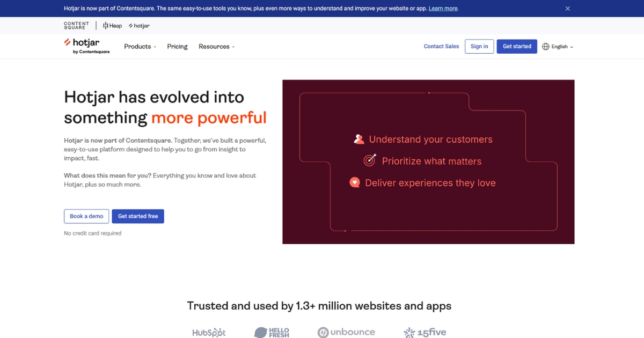Click the HubSpot logo
Viewport: 644px width, 338px height.
pyautogui.click(x=209, y=333)
